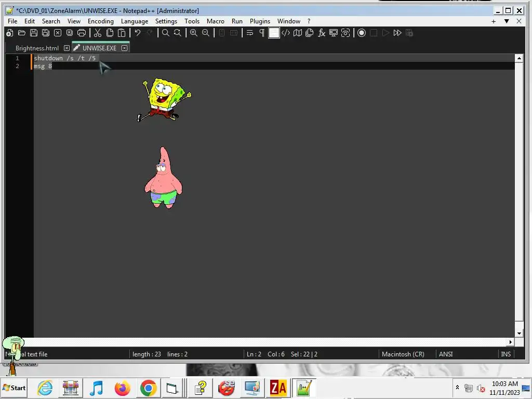This screenshot has width=532, height=399.
Task: Open Replace toolbar icon
Action: click(x=178, y=33)
